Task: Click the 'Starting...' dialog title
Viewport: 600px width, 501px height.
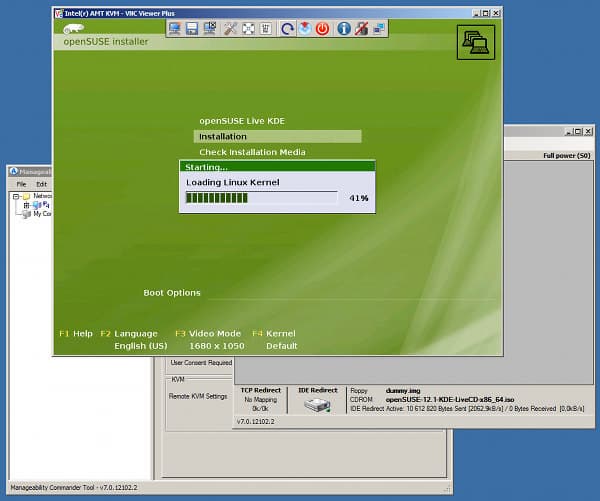Action: [206, 167]
